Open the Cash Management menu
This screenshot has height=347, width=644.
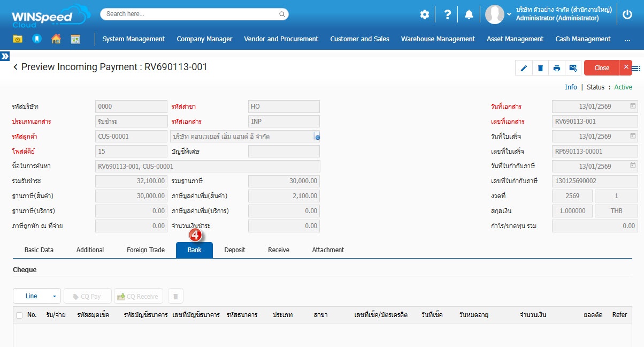pos(582,39)
